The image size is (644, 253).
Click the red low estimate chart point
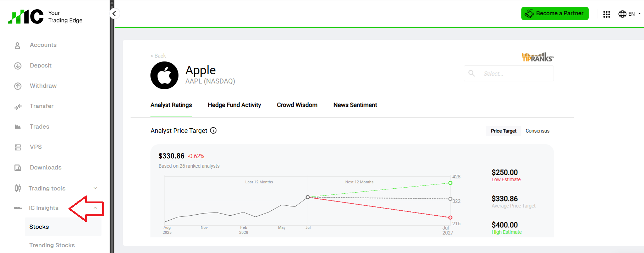click(450, 217)
